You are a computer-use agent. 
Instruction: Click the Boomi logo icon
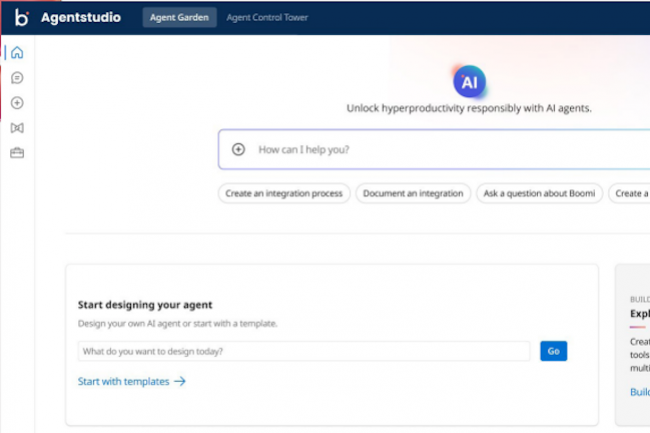pyautogui.click(x=22, y=17)
